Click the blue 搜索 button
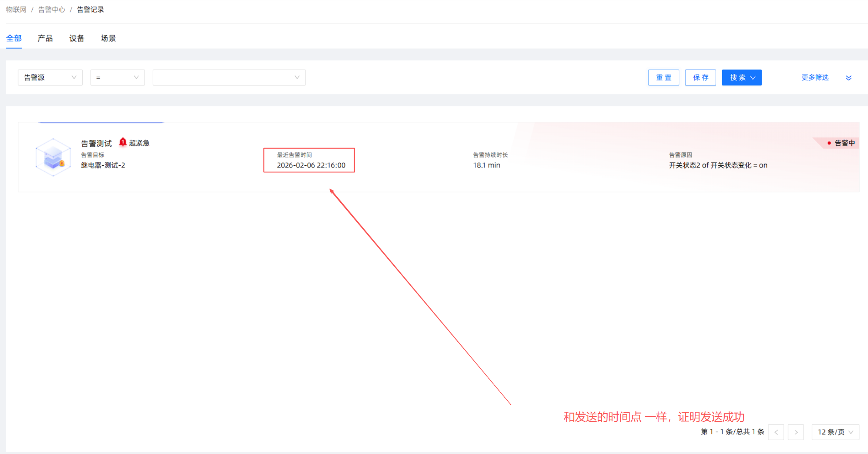 (x=738, y=77)
